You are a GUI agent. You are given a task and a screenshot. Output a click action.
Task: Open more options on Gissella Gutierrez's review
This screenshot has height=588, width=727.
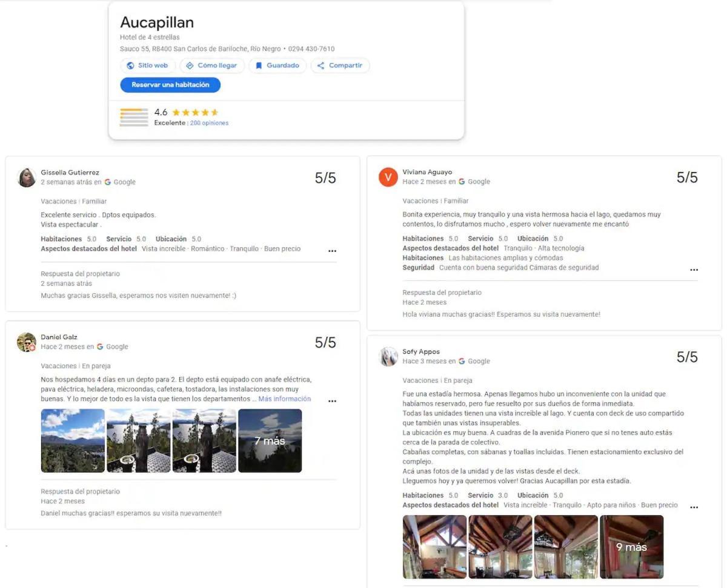pyautogui.click(x=332, y=251)
